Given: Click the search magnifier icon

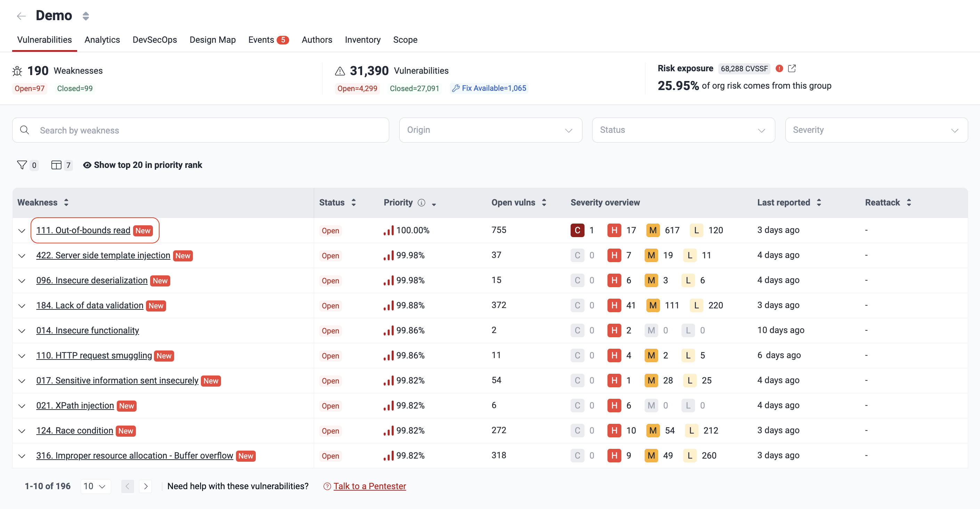Looking at the screenshot, I should coord(24,130).
